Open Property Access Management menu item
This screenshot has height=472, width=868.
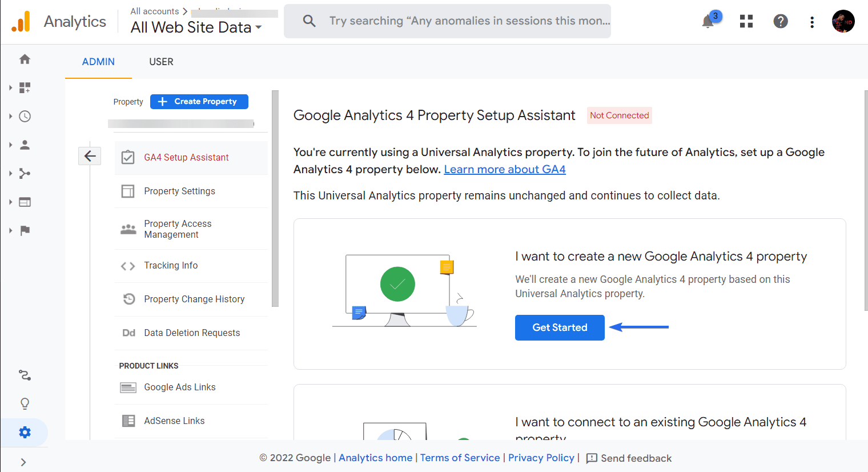click(191, 229)
